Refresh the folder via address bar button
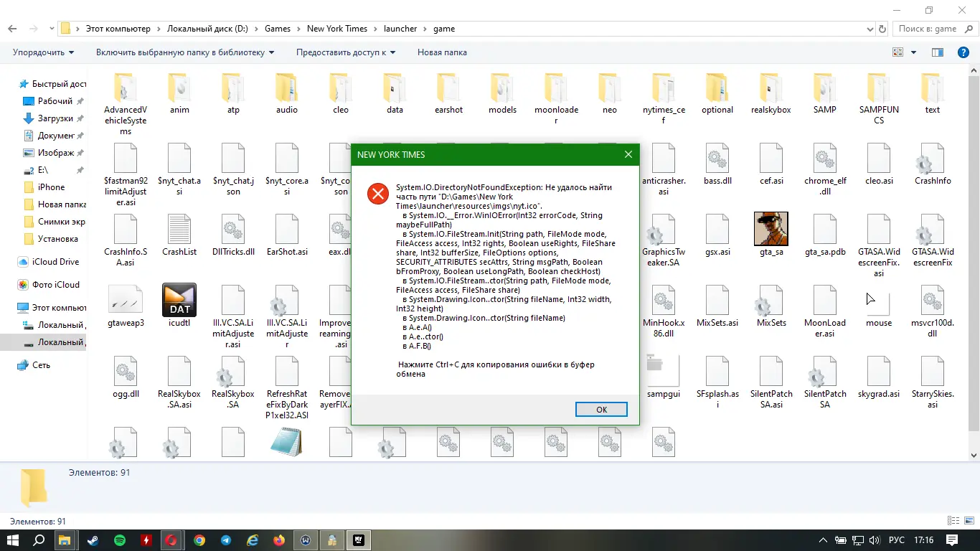980x551 pixels. [x=882, y=29]
